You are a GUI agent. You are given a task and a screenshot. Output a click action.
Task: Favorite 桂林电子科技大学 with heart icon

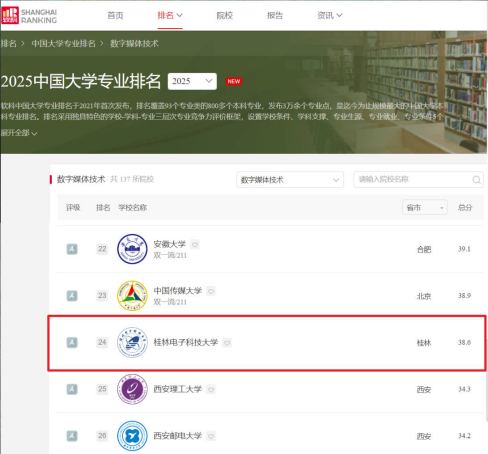227,343
